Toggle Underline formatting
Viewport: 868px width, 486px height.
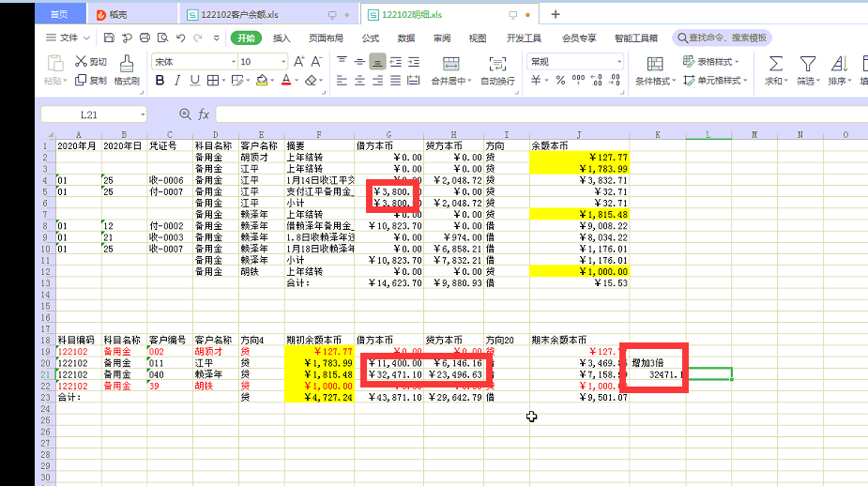point(195,81)
